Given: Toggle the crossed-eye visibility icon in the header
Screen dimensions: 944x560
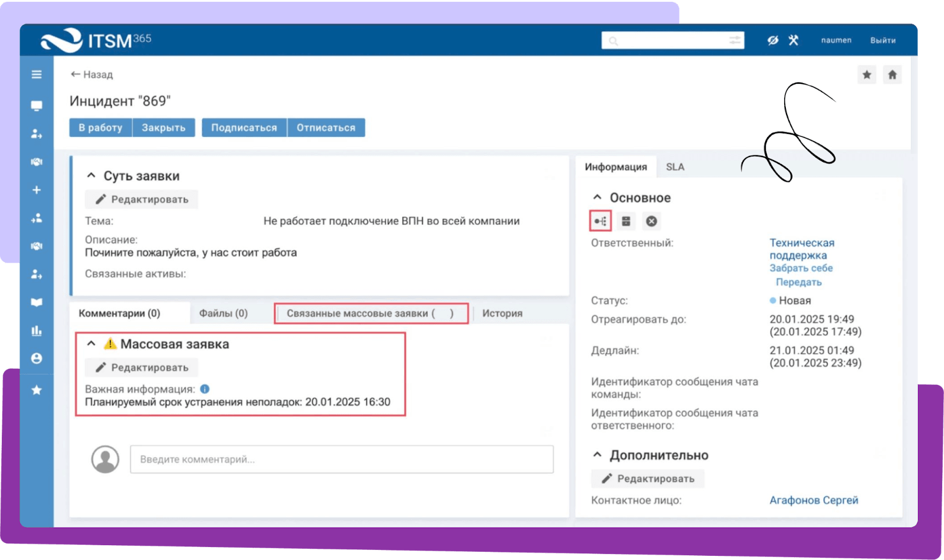Looking at the screenshot, I should pos(773,40).
